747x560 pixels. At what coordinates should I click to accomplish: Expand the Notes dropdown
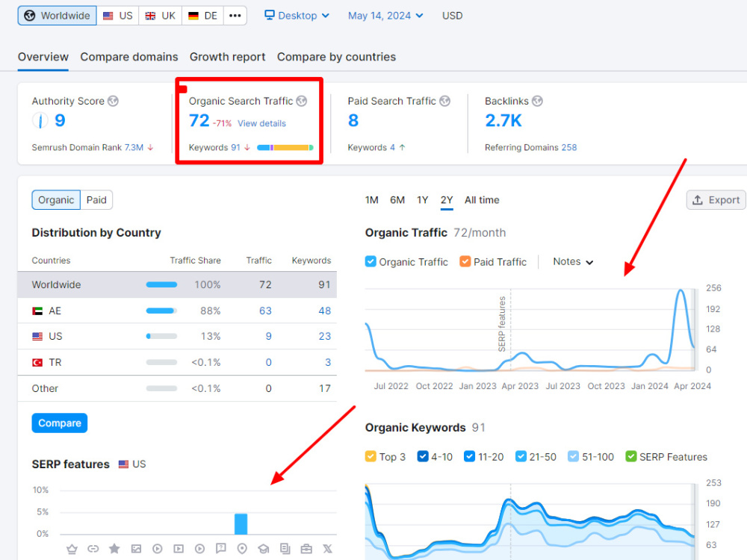pyautogui.click(x=573, y=261)
